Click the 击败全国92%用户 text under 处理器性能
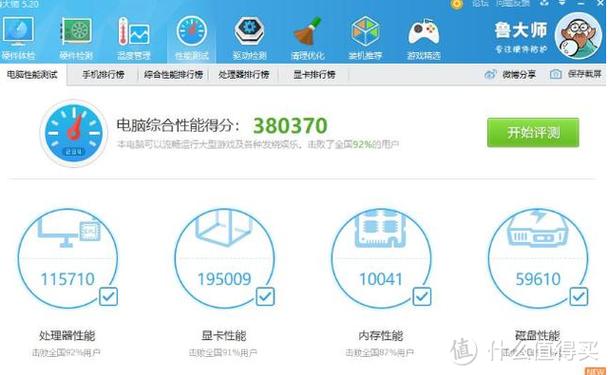Image resolution: width=608 pixels, height=375 pixels. 66,353
